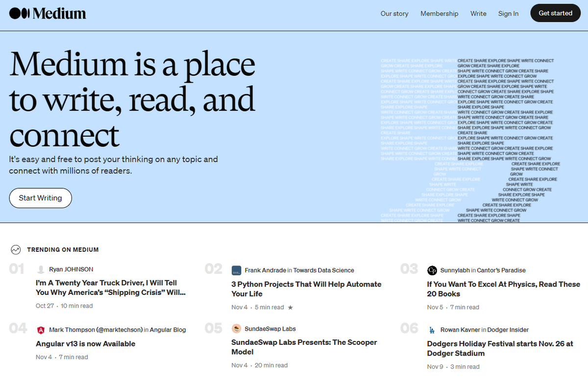Click the TRENDING ON MEDIUM heading

(63, 250)
